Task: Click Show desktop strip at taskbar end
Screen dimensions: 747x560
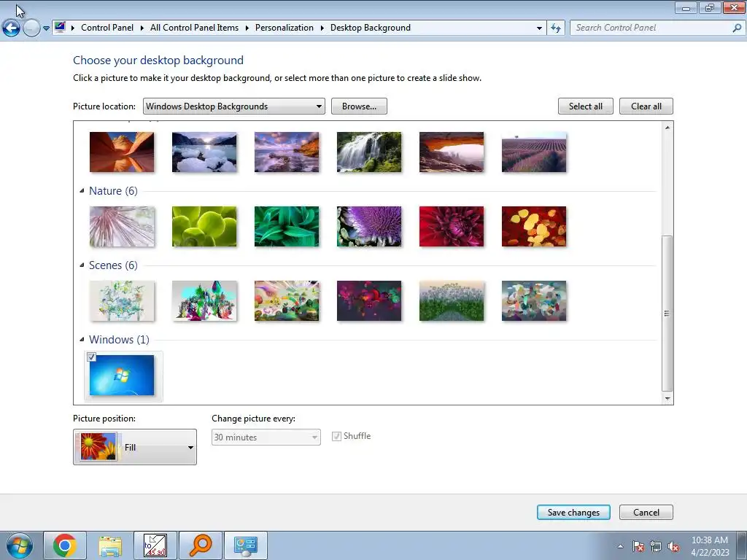Action: click(741, 545)
